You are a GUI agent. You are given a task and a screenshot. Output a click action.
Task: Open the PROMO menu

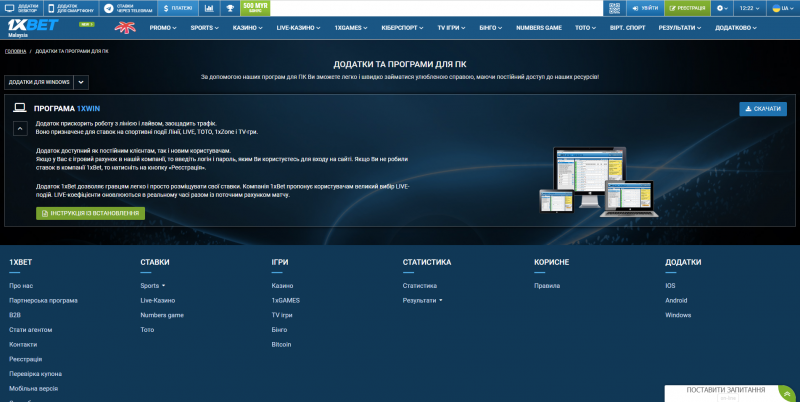[163, 28]
